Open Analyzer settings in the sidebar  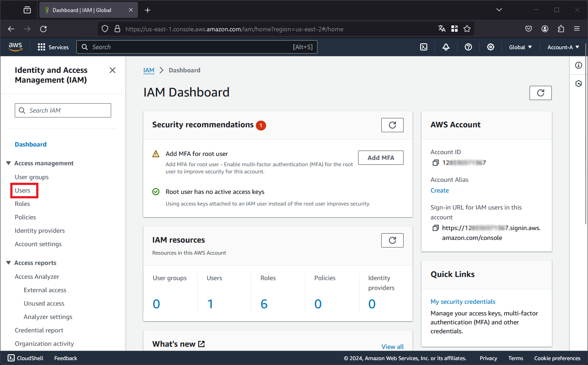point(48,317)
